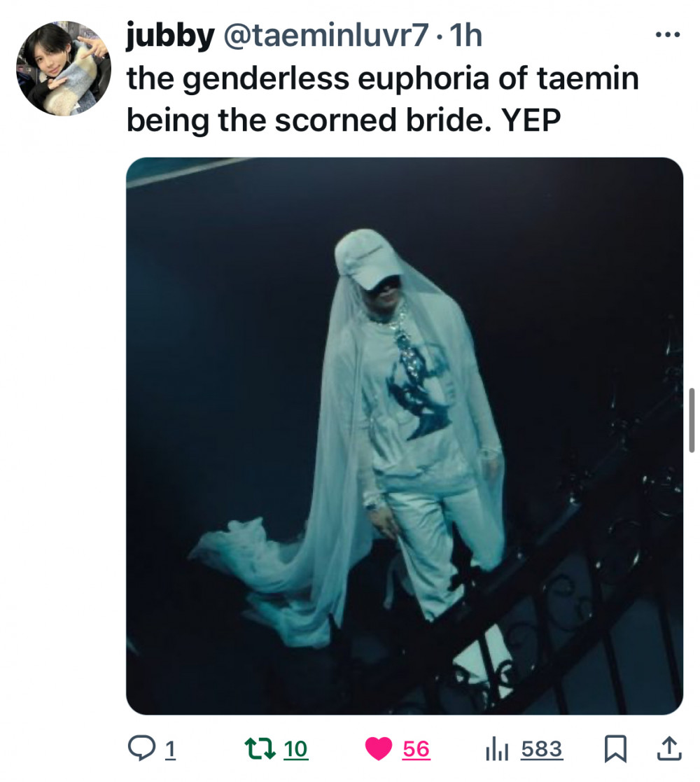Click the retweet count 10
Viewport: 700px width, 782px height.
[x=295, y=749]
